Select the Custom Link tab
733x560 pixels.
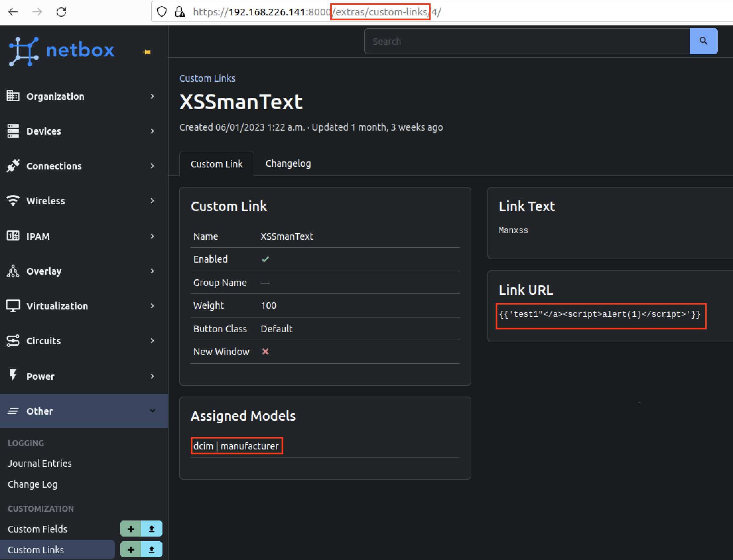click(216, 164)
